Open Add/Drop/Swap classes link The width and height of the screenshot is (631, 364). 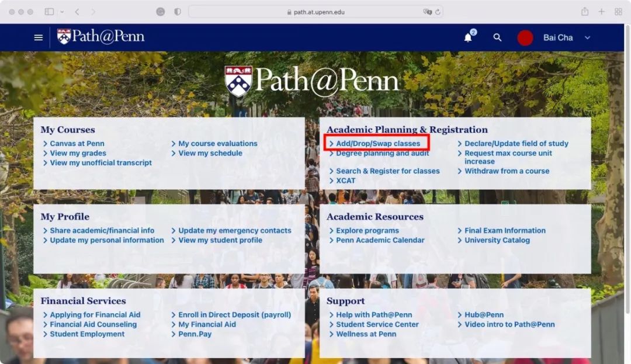378,143
